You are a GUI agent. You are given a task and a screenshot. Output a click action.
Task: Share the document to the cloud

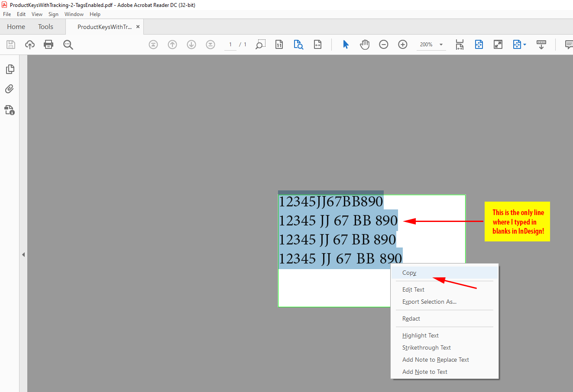[29, 45]
